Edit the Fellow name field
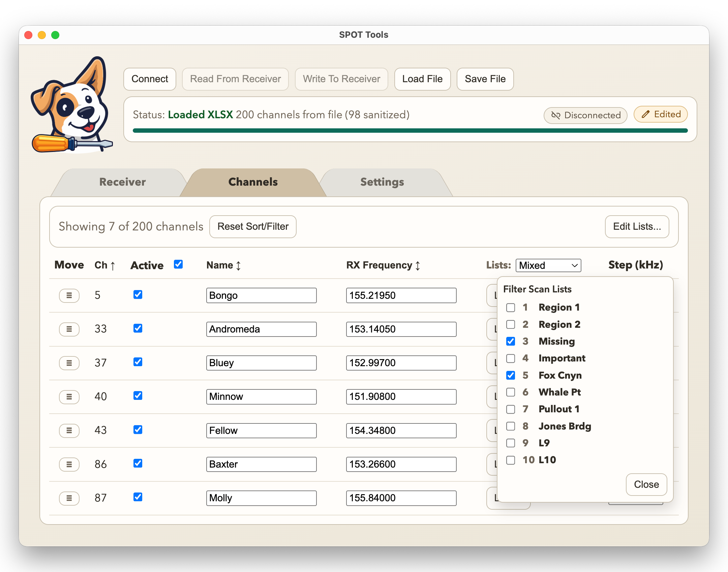Image resolution: width=728 pixels, height=572 pixels. (261, 431)
